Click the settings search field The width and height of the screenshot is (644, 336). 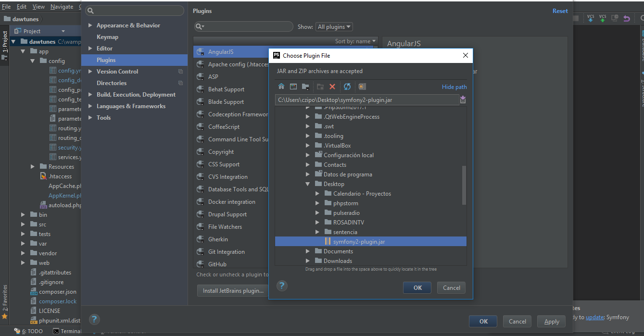[x=135, y=11]
